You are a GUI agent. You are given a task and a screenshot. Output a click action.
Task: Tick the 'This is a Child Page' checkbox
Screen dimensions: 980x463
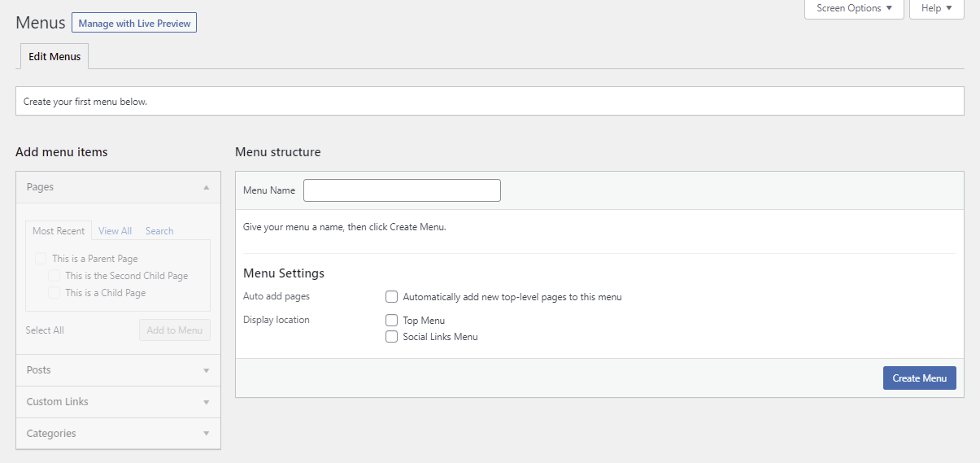pos(54,293)
